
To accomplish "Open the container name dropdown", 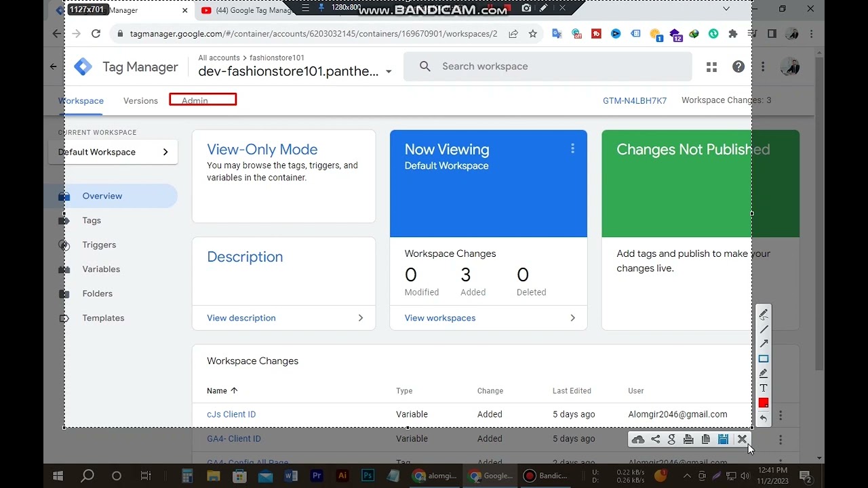I will (x=389, y=72).
